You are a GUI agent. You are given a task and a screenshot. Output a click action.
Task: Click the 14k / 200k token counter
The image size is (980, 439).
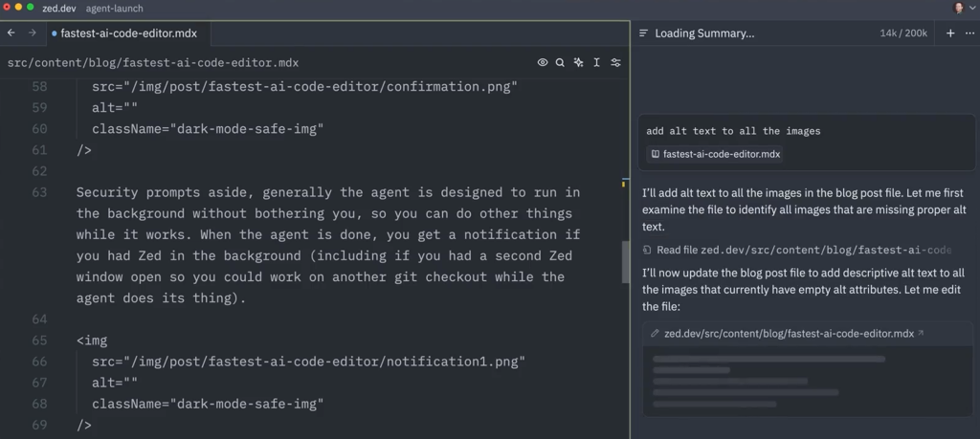903,33
